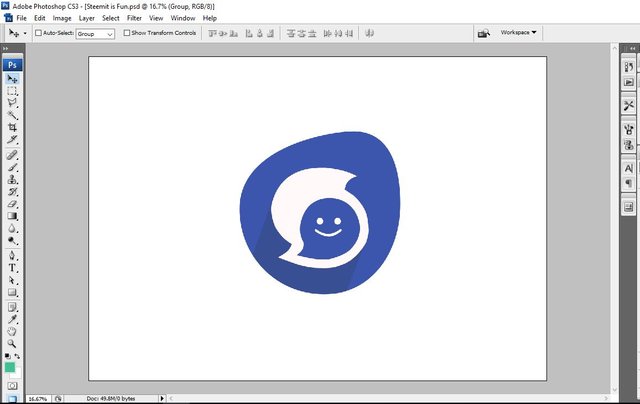The height and width of the screenshot is (404, 640).
Task: Click the align left edges button
Action: coord(249,33)
